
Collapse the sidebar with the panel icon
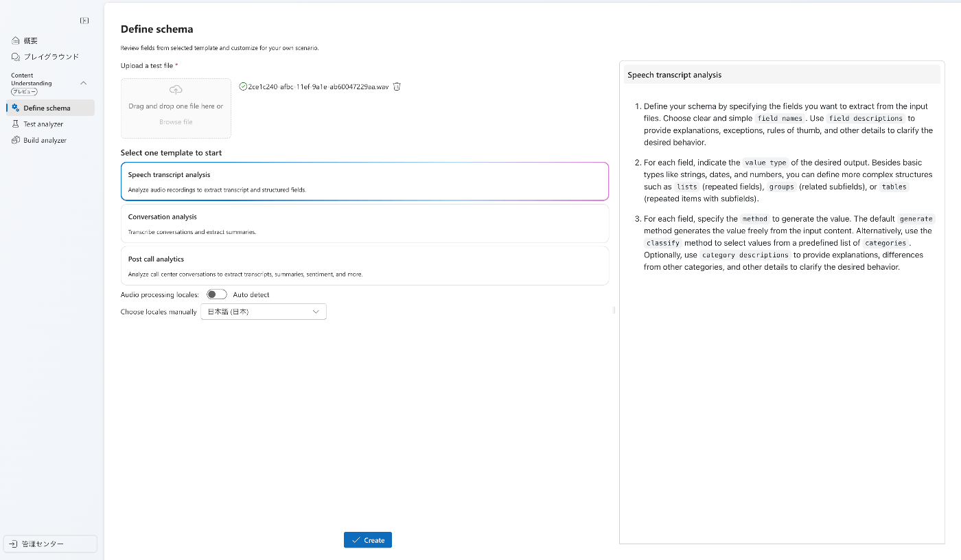pyautogui.click(x=84, y=21)
